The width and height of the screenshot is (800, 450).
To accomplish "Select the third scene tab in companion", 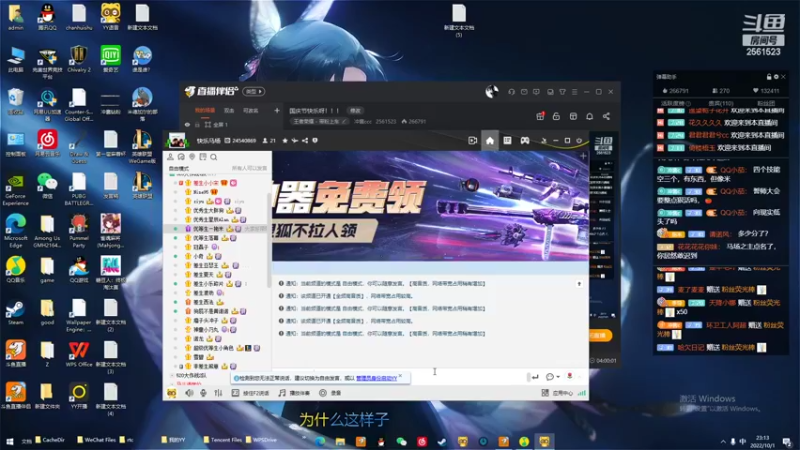I will pos(251,110).
